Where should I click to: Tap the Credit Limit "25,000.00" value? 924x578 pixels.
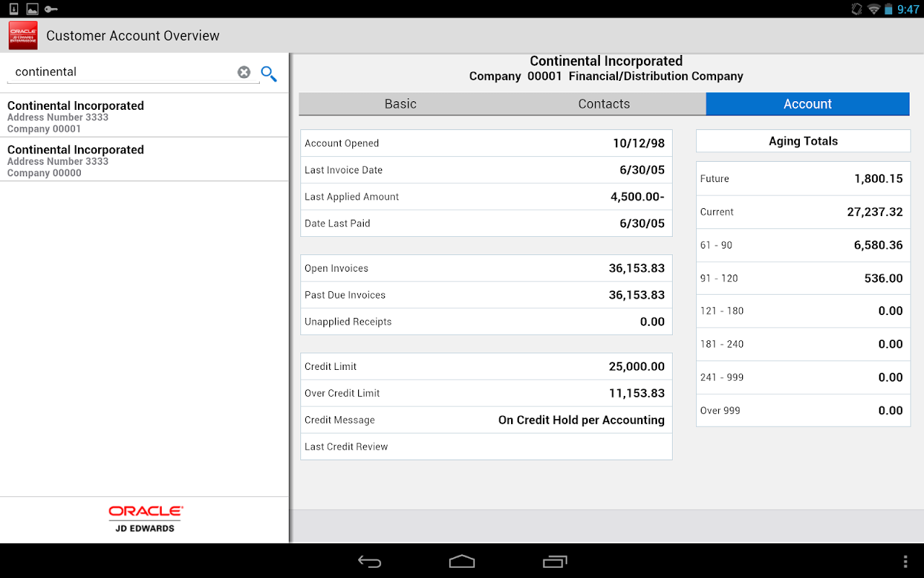[637, 366]
